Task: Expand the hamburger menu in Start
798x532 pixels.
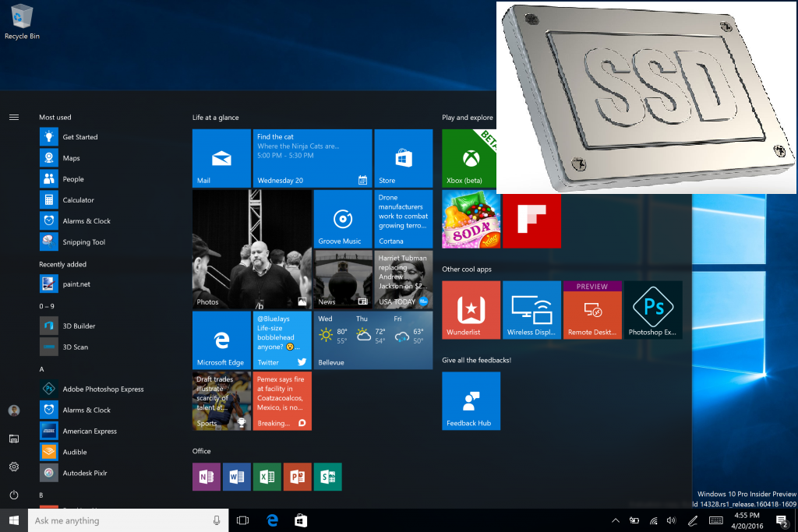Action: click(14, 118)
